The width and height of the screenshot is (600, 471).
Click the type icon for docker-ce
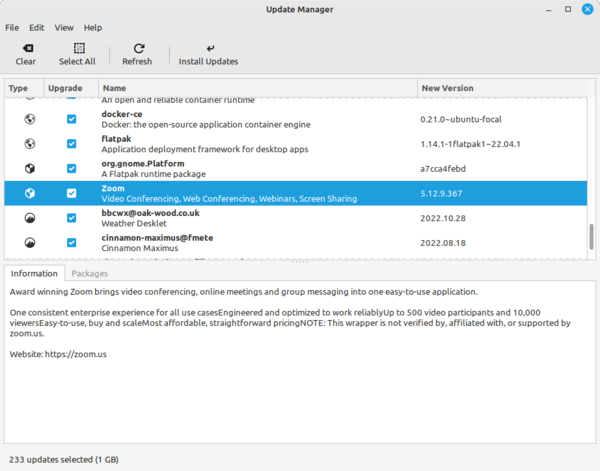tap(30, 119)
